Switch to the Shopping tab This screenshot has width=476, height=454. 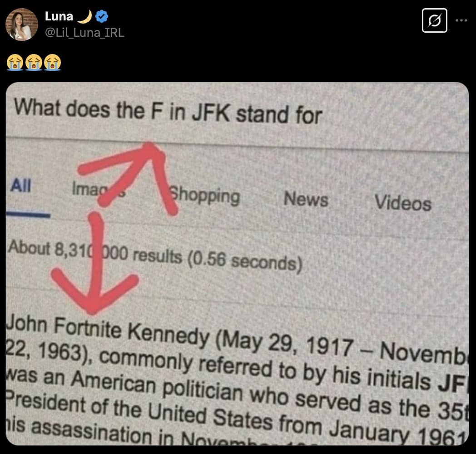click(204, 196)
